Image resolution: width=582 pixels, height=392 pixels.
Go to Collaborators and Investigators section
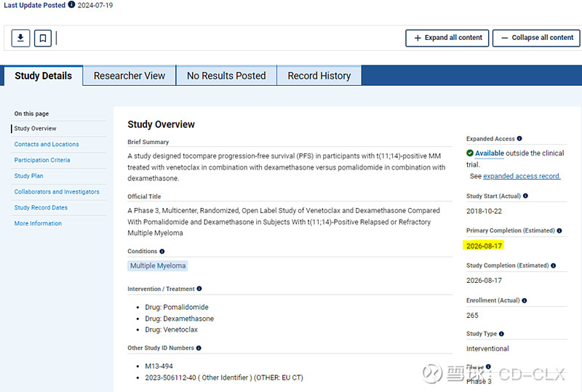click(x=57, y=191)
